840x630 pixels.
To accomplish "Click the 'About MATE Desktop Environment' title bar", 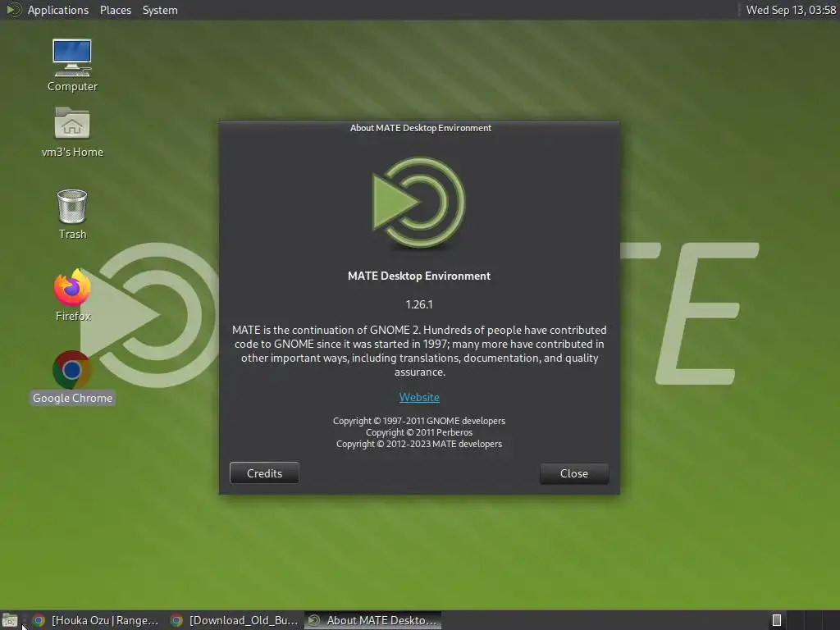I will pyautogui.click(x=420, y=128).
